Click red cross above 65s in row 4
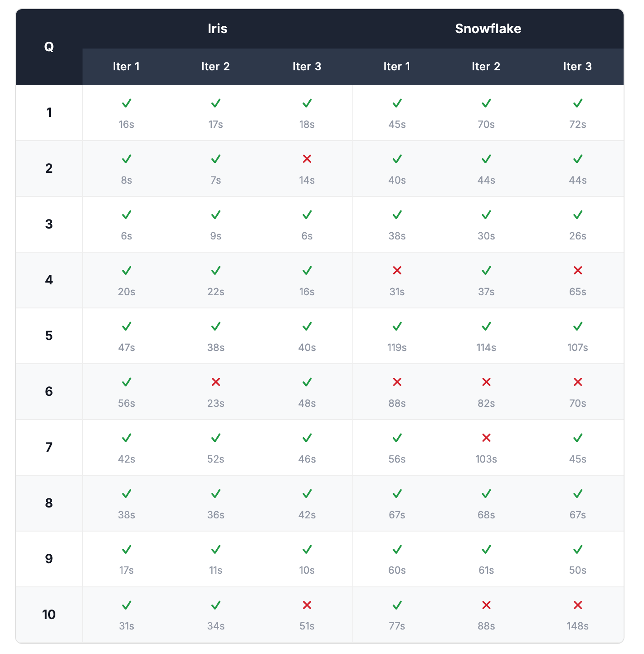This screenshot has height=654, width=644. pyautogui.click(x=577, y=270)
